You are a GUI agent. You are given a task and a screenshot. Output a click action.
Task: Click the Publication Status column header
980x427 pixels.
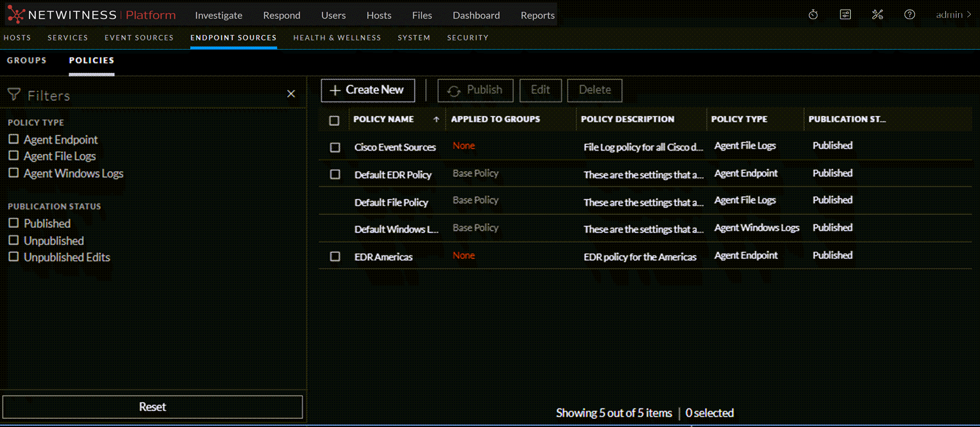[x=847, y=119]
